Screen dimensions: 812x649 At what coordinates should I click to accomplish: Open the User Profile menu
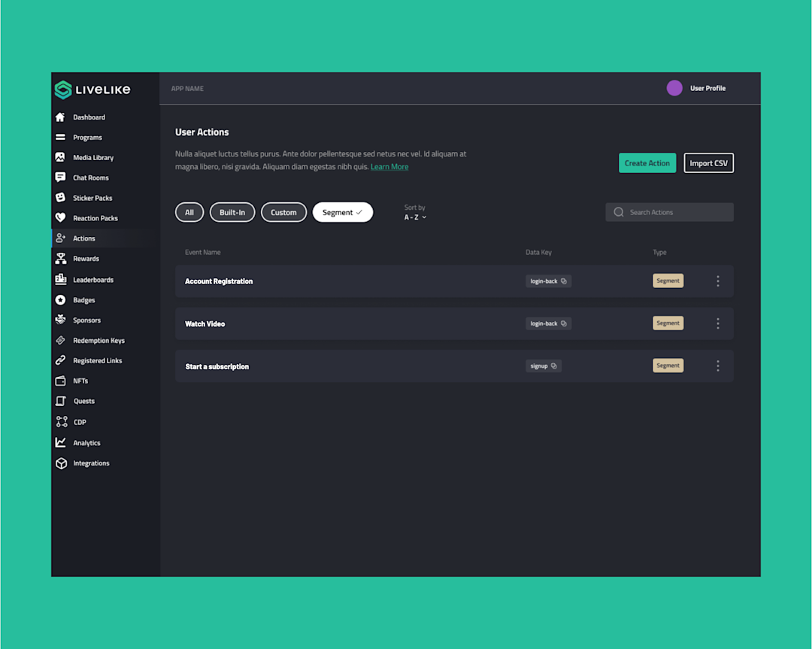[x=707, y=88]
